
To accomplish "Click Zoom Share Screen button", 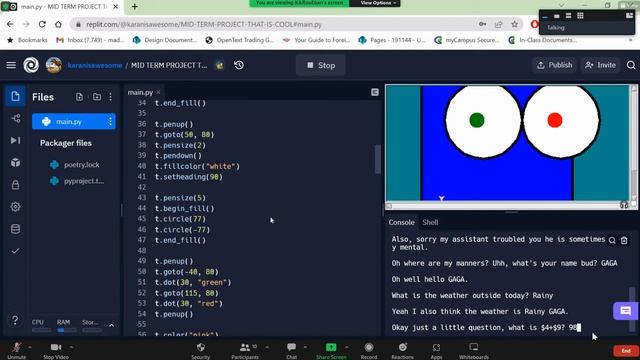I will (331, 350).
